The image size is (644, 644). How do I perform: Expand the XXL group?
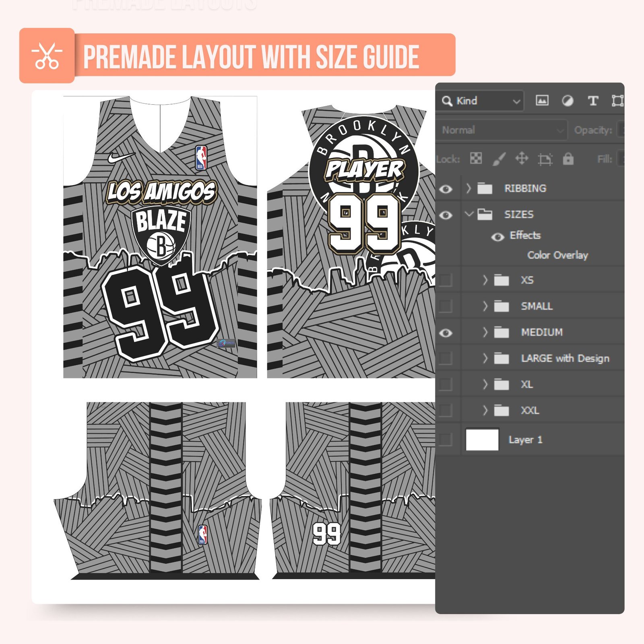(x=485, y=410)
